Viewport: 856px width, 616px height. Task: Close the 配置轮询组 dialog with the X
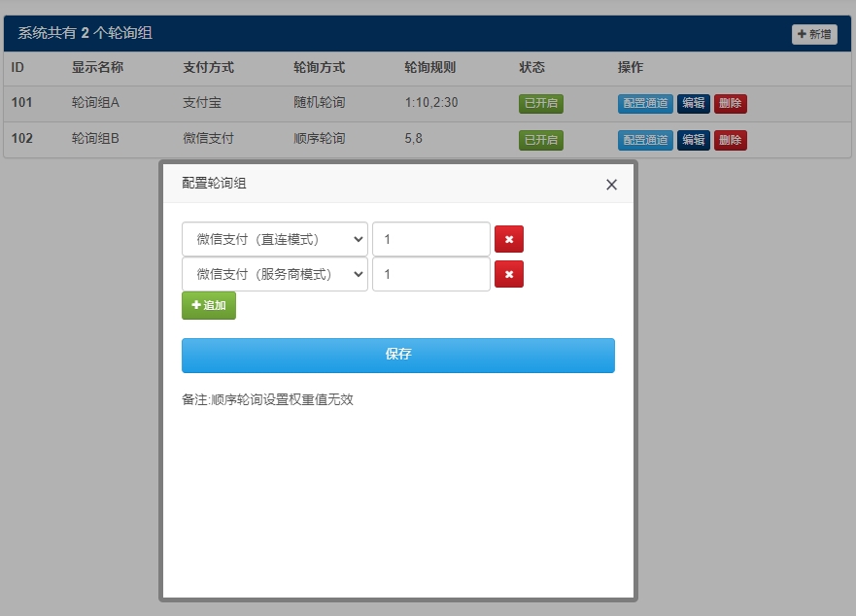point(611,184)
